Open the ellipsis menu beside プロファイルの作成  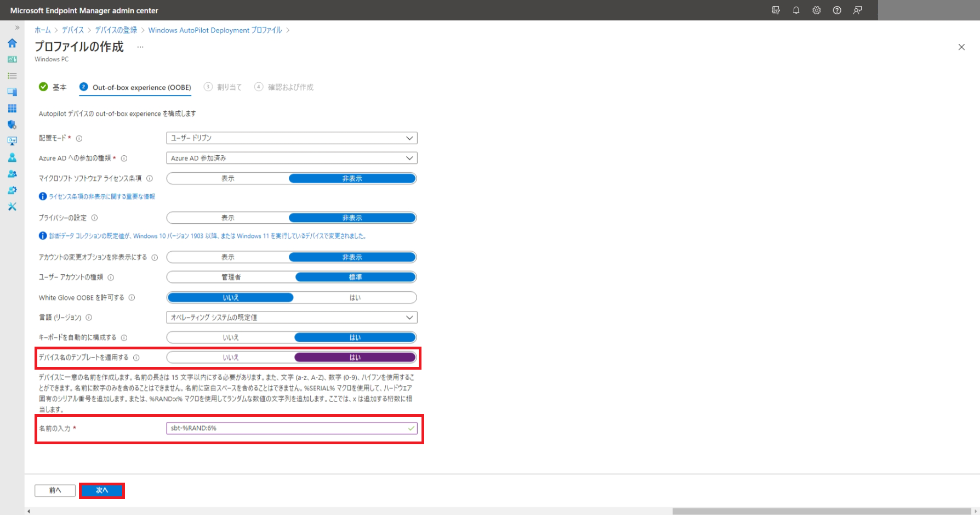[140, 47]
